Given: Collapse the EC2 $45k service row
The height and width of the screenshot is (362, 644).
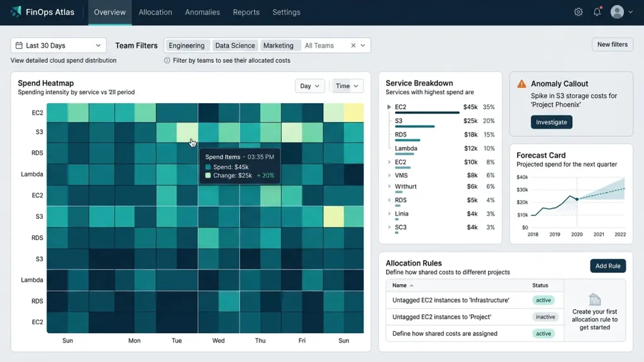Looking at the screenshot, I should (389, 107).
